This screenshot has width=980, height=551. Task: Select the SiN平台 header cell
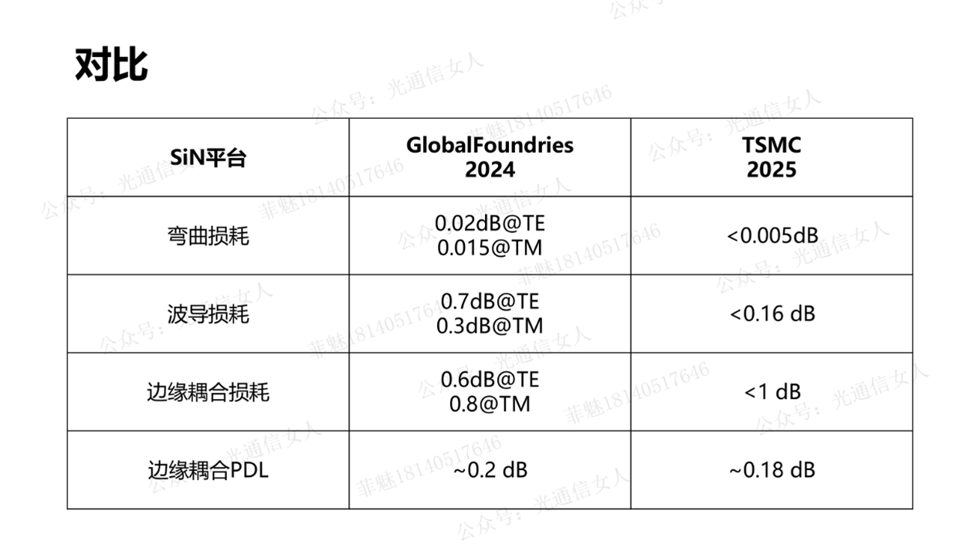208,158
